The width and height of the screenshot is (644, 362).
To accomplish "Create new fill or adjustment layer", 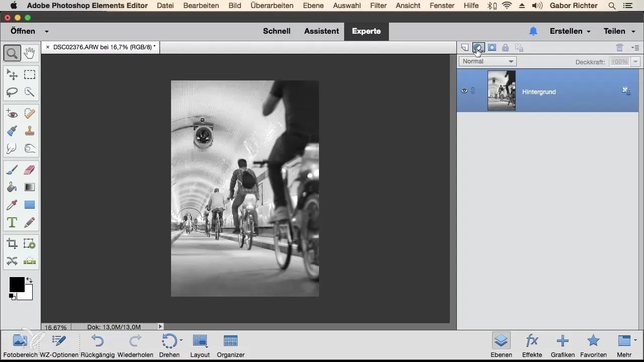I will pos(478,48).
